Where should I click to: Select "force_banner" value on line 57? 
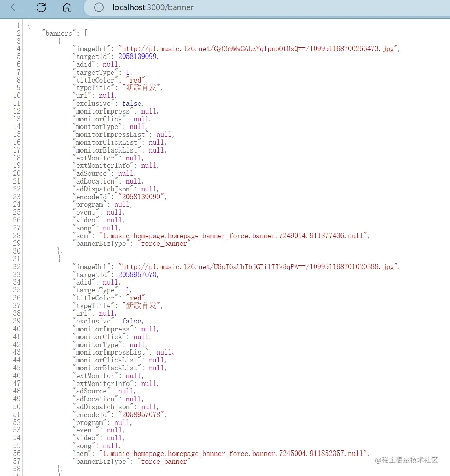[x=164, y=461]
